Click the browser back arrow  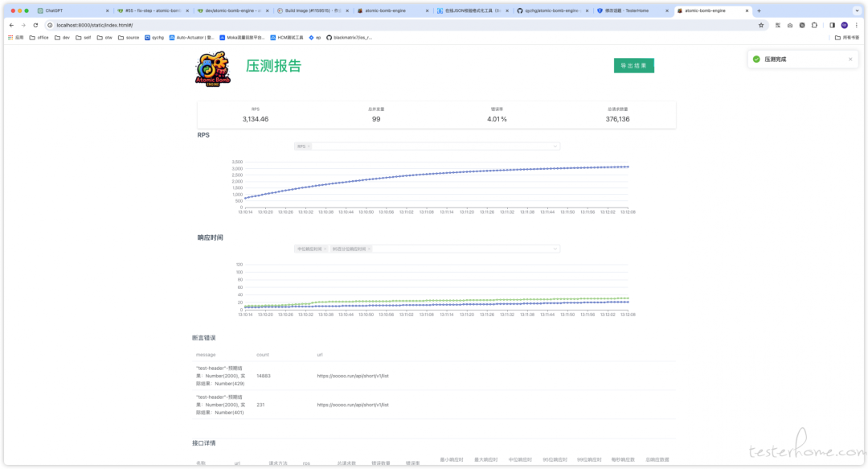(10, 25)
